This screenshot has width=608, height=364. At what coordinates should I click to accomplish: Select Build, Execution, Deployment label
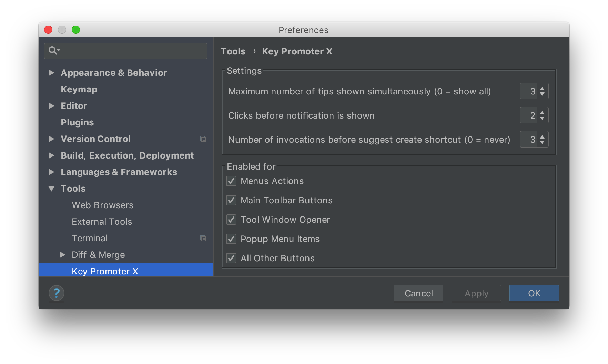point(127,155)
